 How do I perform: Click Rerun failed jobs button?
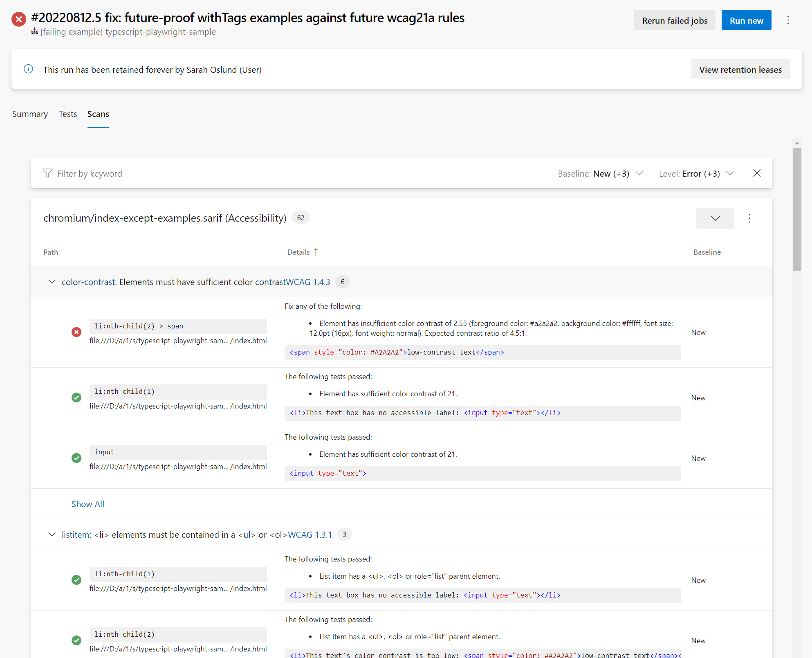[674, 20]
